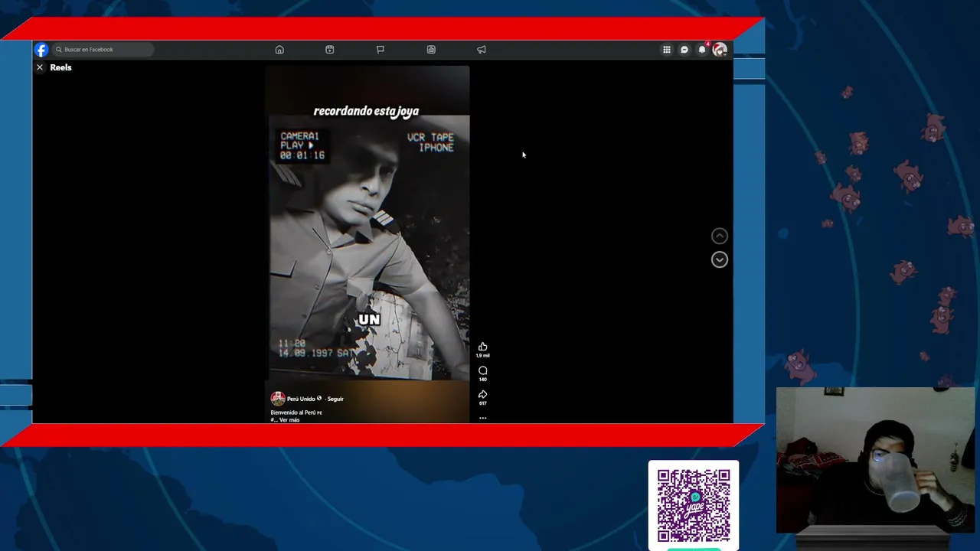
Task: Click the 'Bienvenido al Perú' caption text
Action: pyautogui.click(x=294, y=412)
